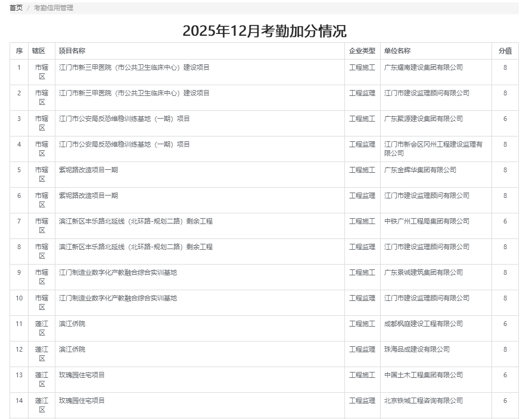Click the 分值 column header
Screen dimensions: 532x419
[x=505, y=51]
